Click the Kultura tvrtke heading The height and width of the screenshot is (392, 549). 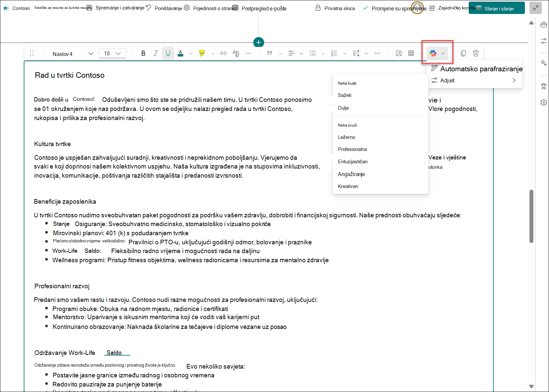(52, 144)
